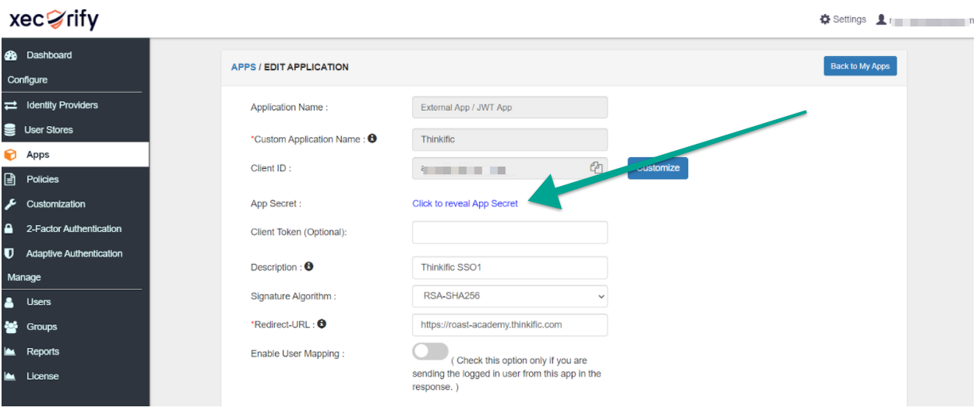980x411 pixels.
Task: Click the Client ID field
Action: [x=509, y=167]
